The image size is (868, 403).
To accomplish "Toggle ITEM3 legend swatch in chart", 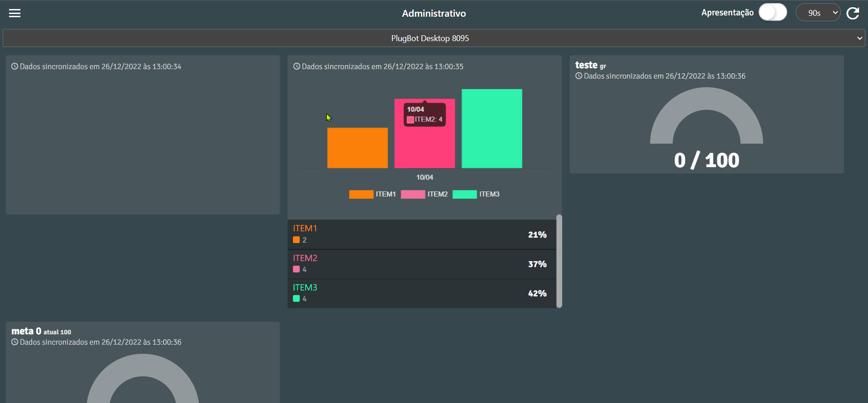I will click(x=465, y=194).
